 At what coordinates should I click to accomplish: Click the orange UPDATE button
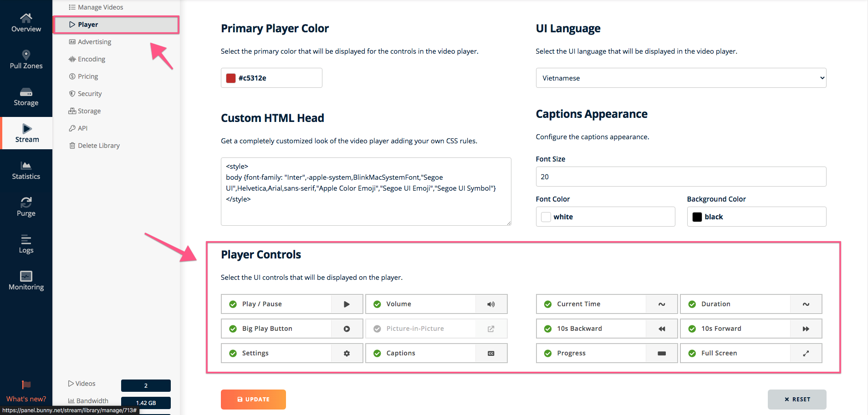[253, 400]
